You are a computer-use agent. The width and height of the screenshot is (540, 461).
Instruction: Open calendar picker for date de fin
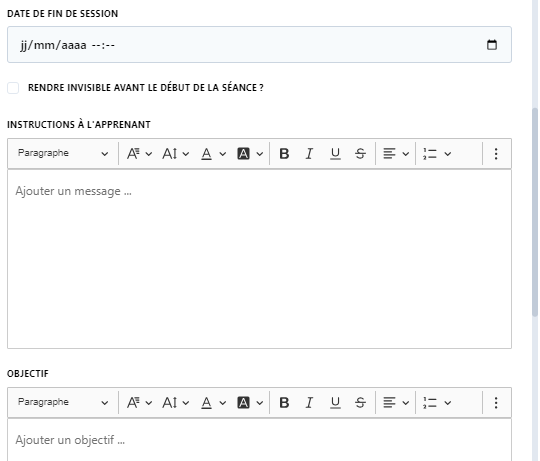pos(492,45)
